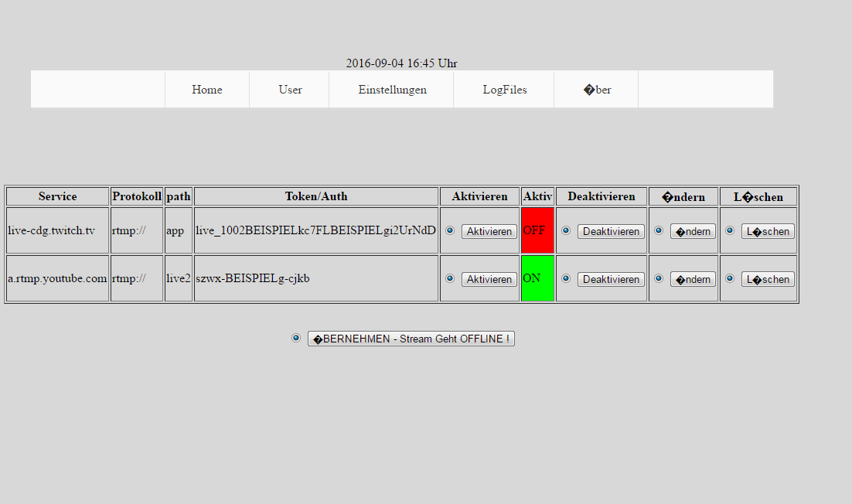Select the radio button beside youtube Löschen
Viewport: 852px width, 504px height.
[x=730, y=278]
